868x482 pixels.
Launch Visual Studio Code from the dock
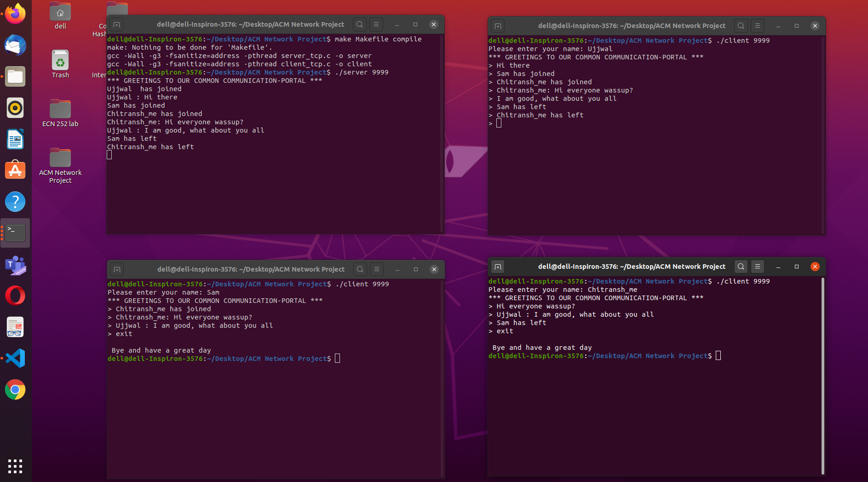click(x=15, y=358)
